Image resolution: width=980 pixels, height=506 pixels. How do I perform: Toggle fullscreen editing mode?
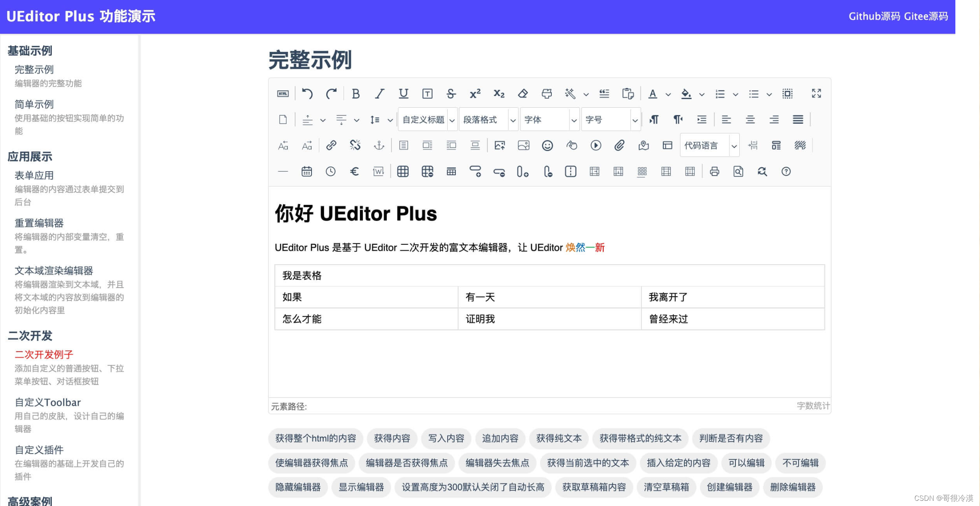816,93
